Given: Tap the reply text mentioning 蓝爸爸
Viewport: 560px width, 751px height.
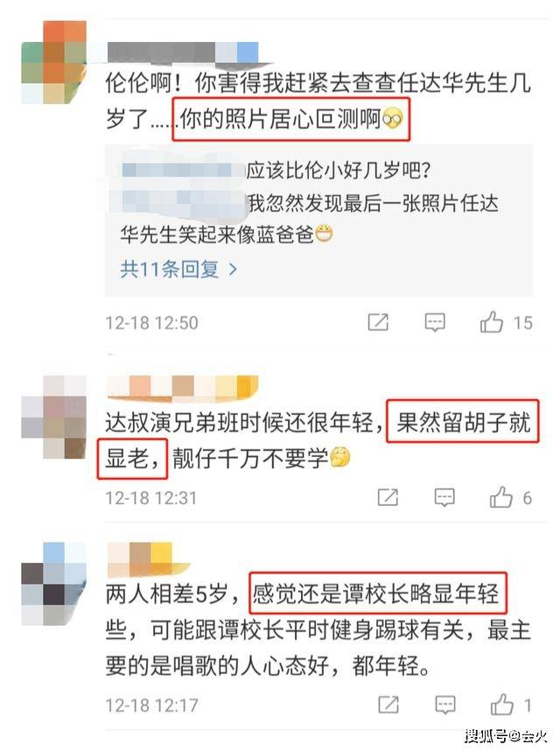Looking at the screenshot, I should [309, 219].
